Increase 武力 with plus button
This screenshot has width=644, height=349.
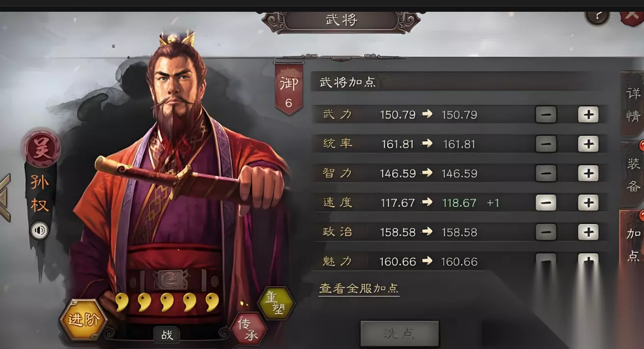pos(588,115)
